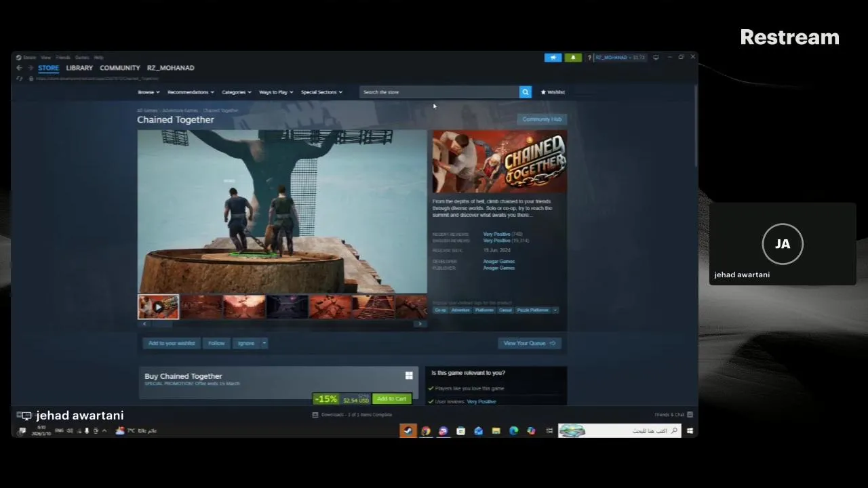Switch to the STORE tab
Viewport: 868px width, 488px height.
(x=48, y=68)
